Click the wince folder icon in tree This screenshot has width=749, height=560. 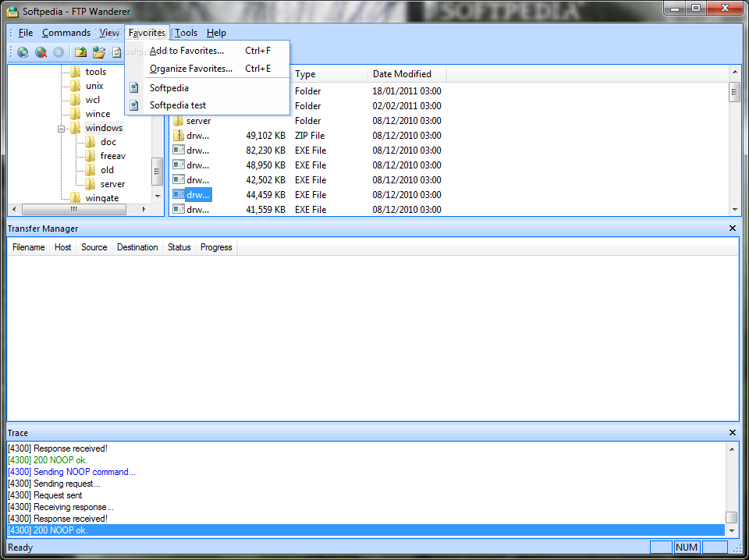coord(76,114)
